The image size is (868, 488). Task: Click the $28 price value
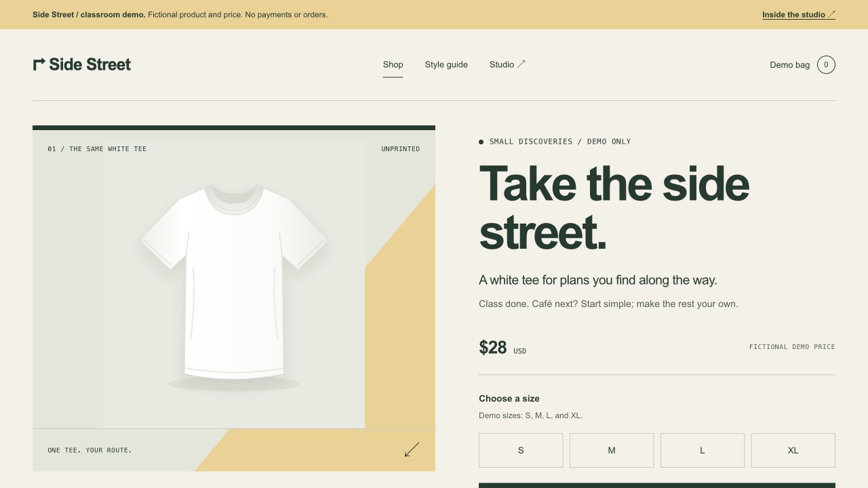pos(493,347)
